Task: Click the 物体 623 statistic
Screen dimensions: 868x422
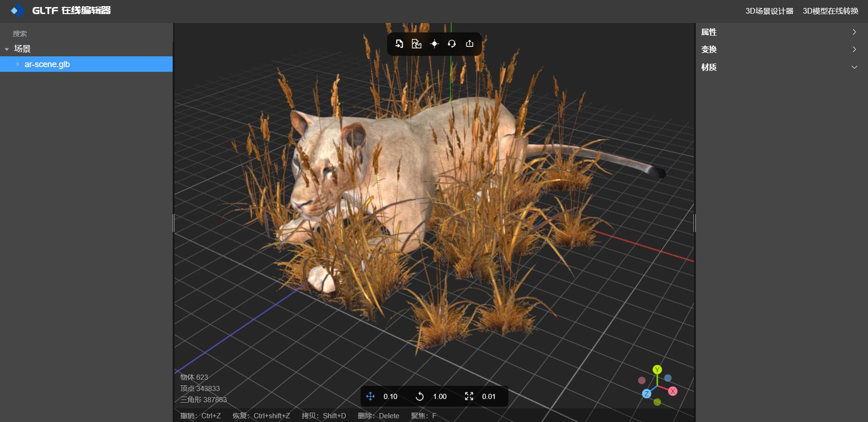Action: 194,377
